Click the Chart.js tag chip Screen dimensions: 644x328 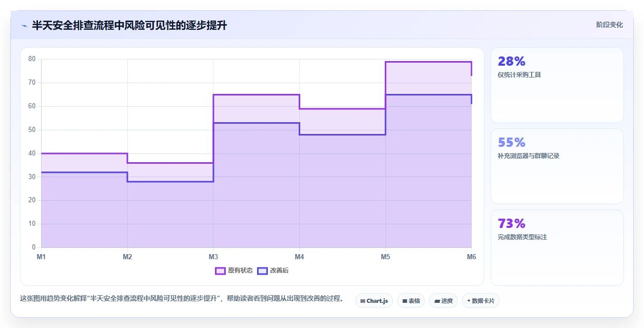pyautogui.click(x=374, y=301)
